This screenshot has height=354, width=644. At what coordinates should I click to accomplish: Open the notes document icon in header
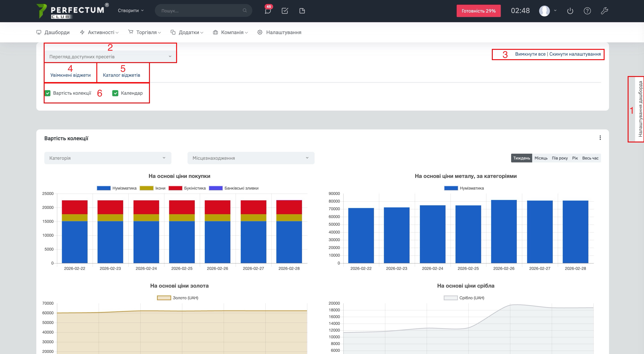pos(302,11)
